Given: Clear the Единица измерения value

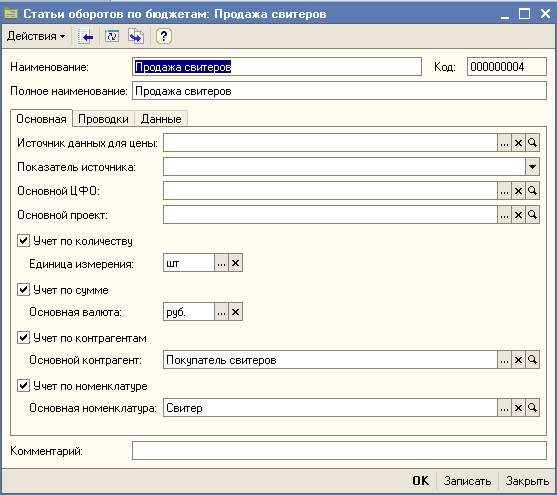Looking at the screenshot, I should pyautogui.click(x=235, y=263).
